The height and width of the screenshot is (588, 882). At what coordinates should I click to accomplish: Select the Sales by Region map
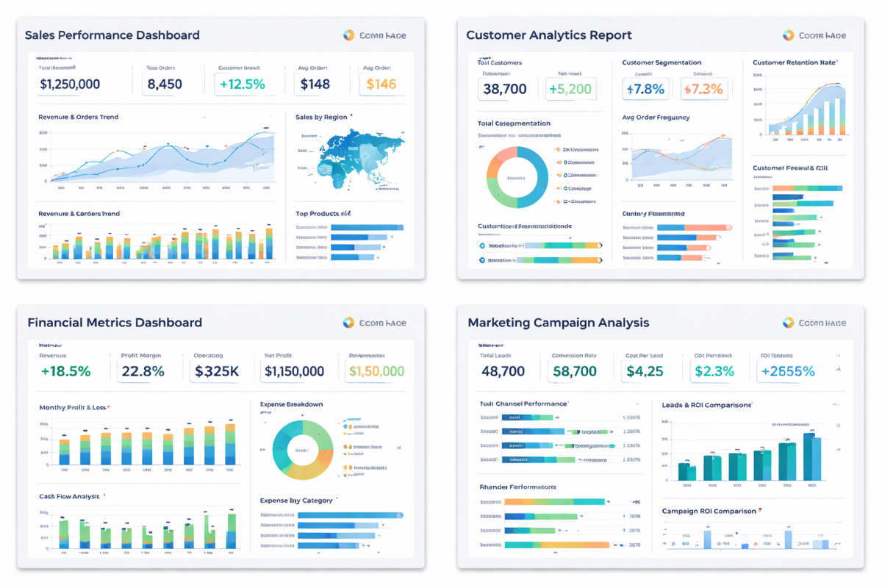tap(358, 159)
